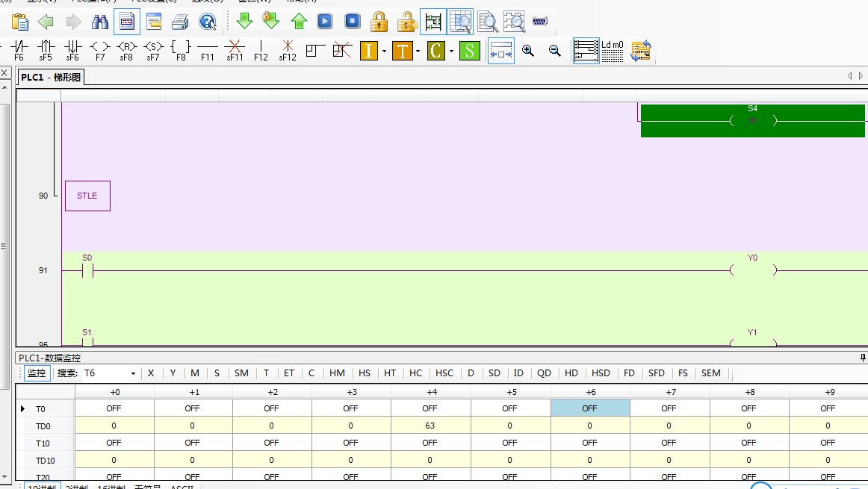Open dropdown arrow next to C button
Image resolution: width=868 pixels, height=489 pixels.
[x=451, y=52]
